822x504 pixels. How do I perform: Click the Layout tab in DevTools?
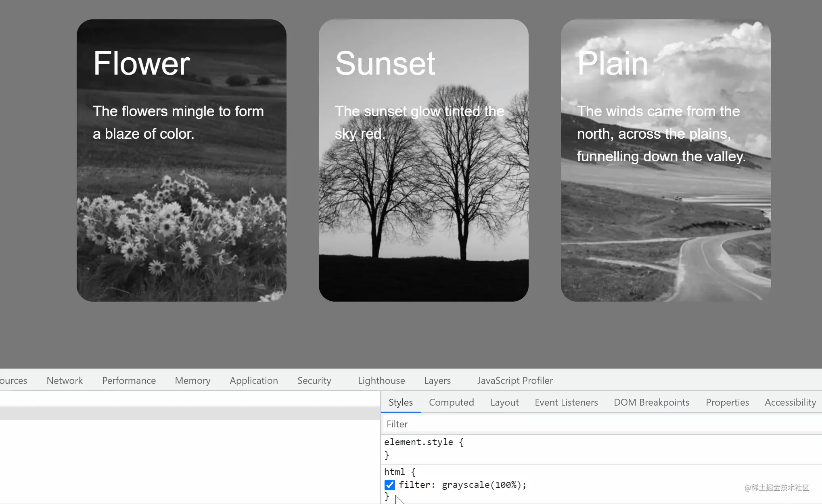pyautogui.click(x=504, y=402)
